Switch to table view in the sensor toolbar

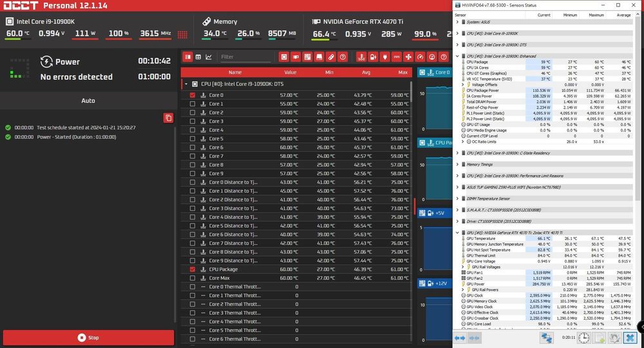click(x=198, y=57)
